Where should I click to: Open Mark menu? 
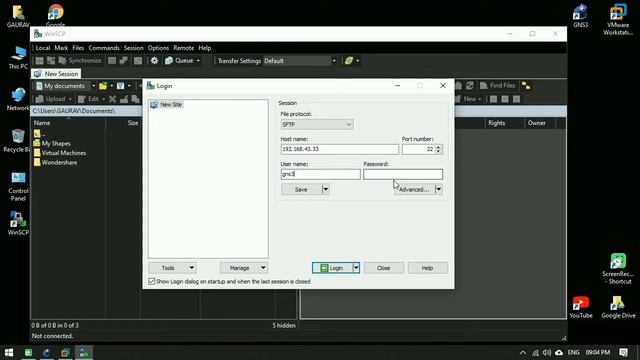pyautogui.click(x=61, y=48)
